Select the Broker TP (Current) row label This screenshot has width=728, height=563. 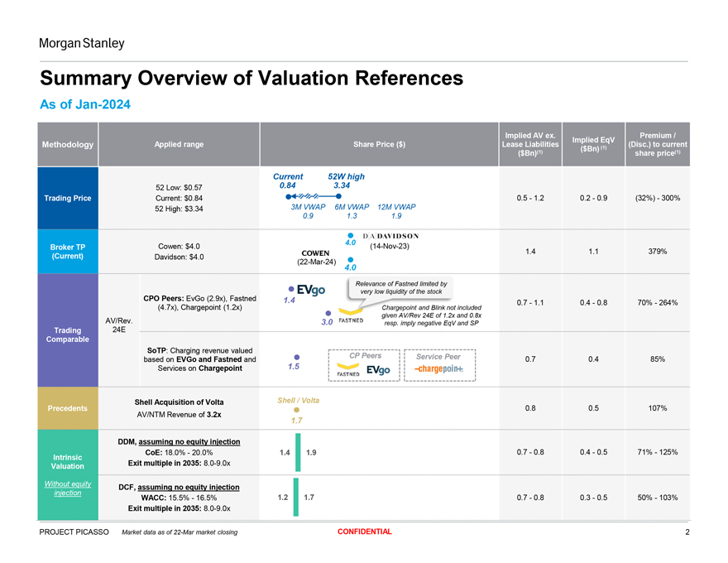click(68, 252)
